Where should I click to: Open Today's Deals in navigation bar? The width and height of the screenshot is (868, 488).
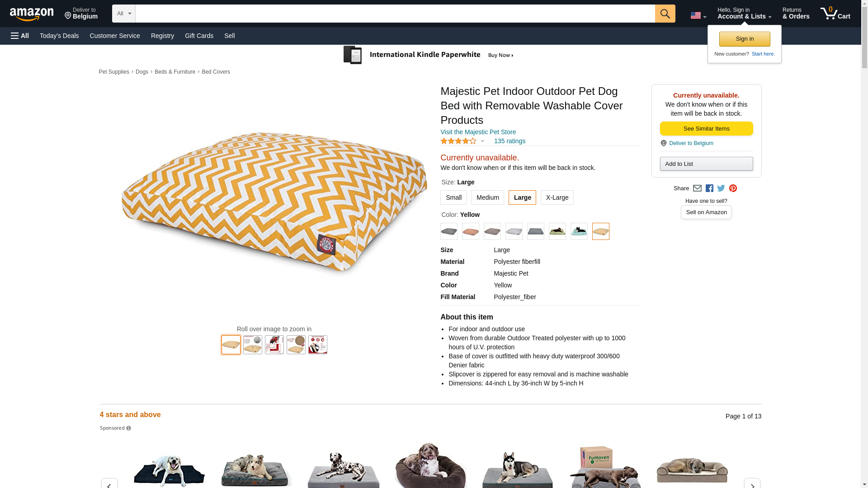coord(59,36)
